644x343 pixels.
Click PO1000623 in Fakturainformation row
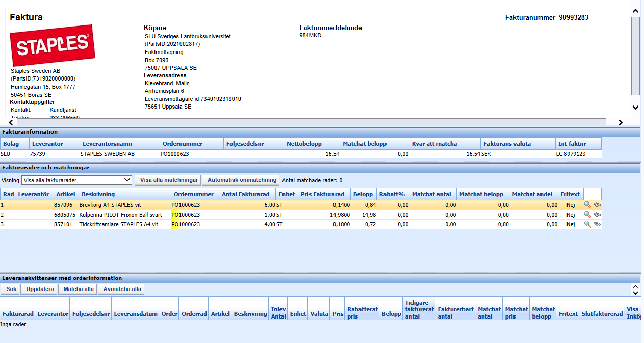(x=175, y=154)
